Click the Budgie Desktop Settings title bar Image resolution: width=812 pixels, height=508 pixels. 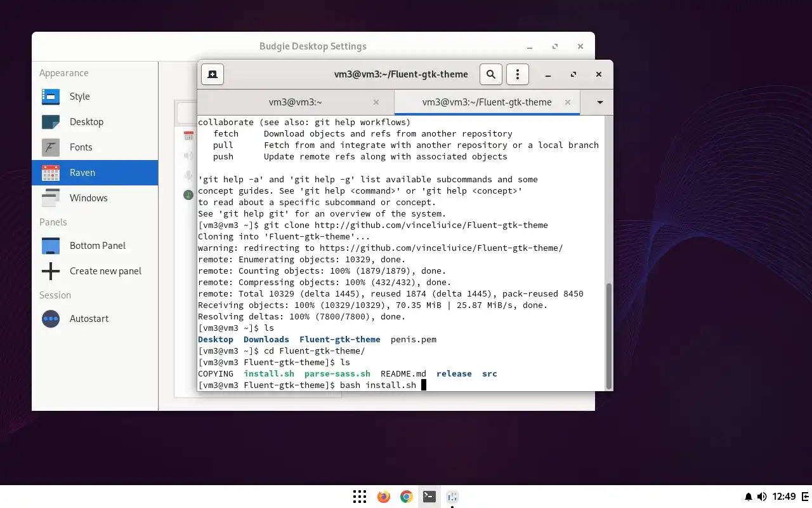313,46
